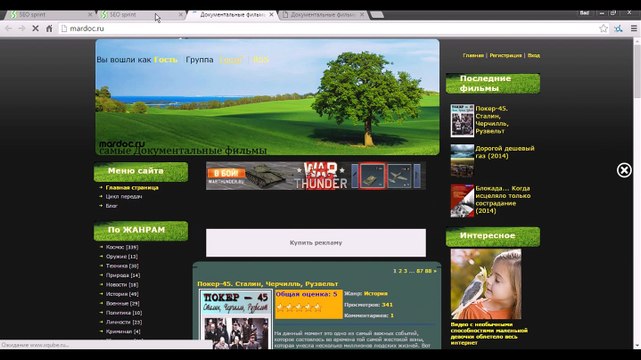Click the mardoc.ru logo on the header banner

122,144
